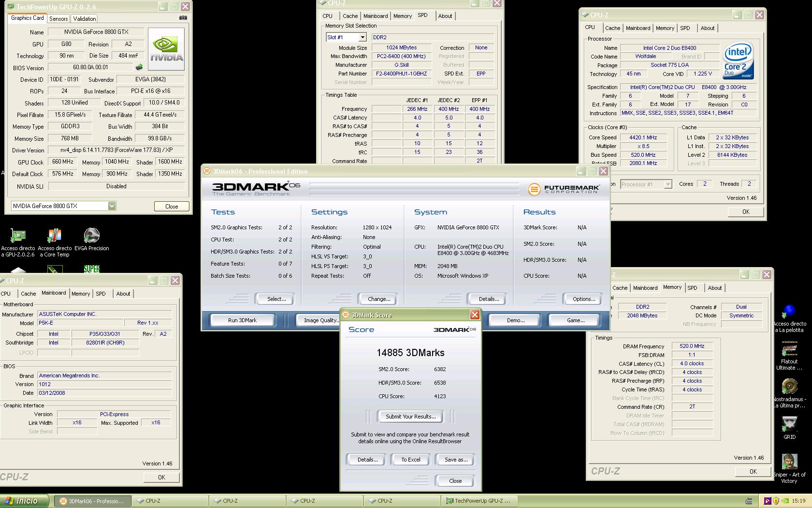Click the NVIDIA logo in GPU-Z
Screen dimensions: 812x508
[x=166, y=49]
